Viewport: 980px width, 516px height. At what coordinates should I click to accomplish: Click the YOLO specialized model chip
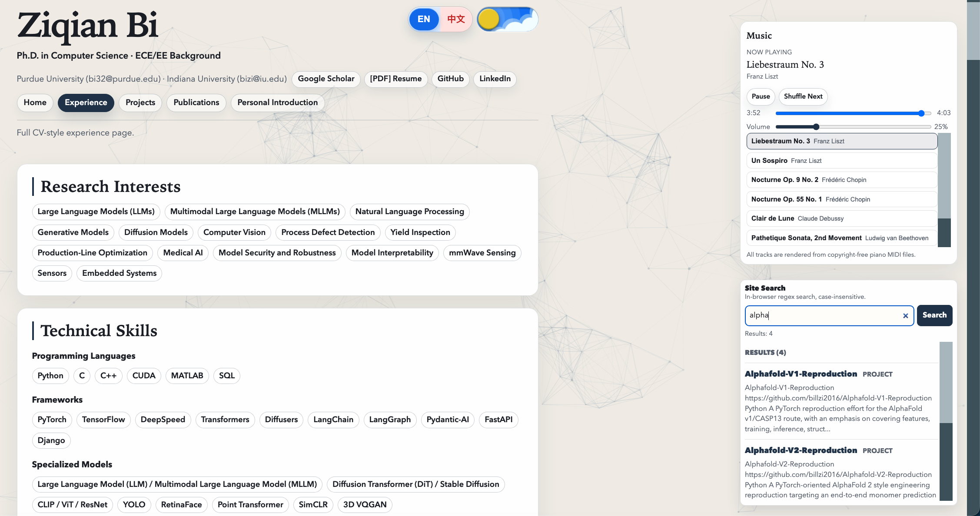(134, 505)
